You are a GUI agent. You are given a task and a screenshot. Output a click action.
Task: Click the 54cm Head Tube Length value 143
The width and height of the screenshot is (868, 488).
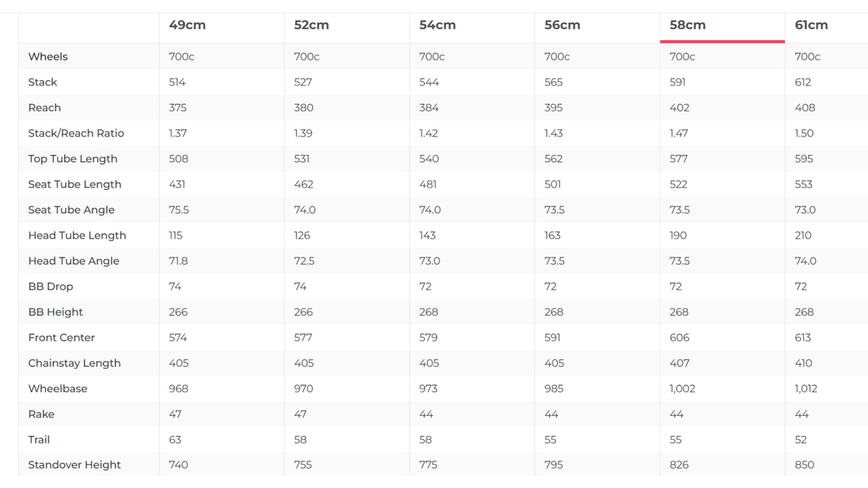point(428,235)
